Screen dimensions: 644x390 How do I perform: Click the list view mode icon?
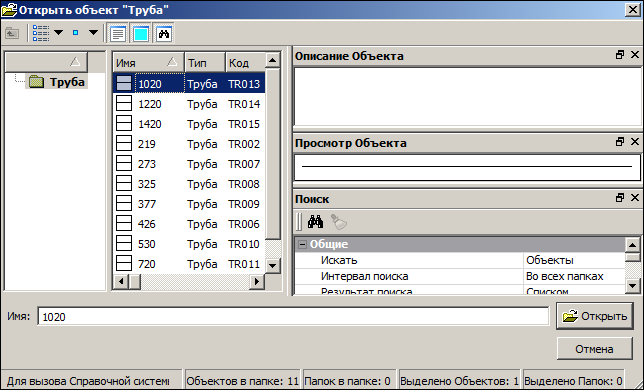(41, 33)
